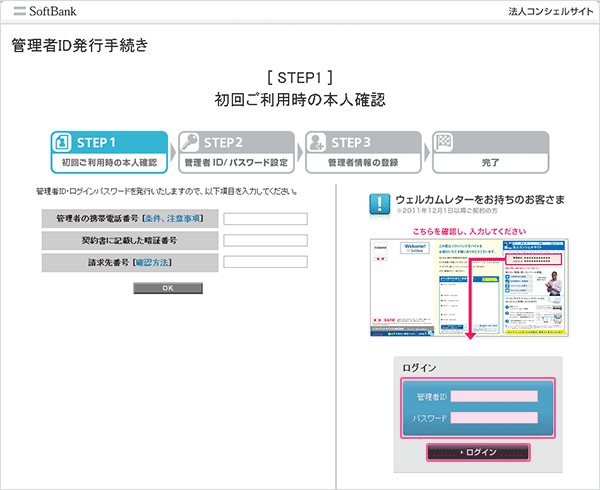Open the 条件、注意事項 link
This screenshot has height=490, width=600.
[x=173, y=219]
